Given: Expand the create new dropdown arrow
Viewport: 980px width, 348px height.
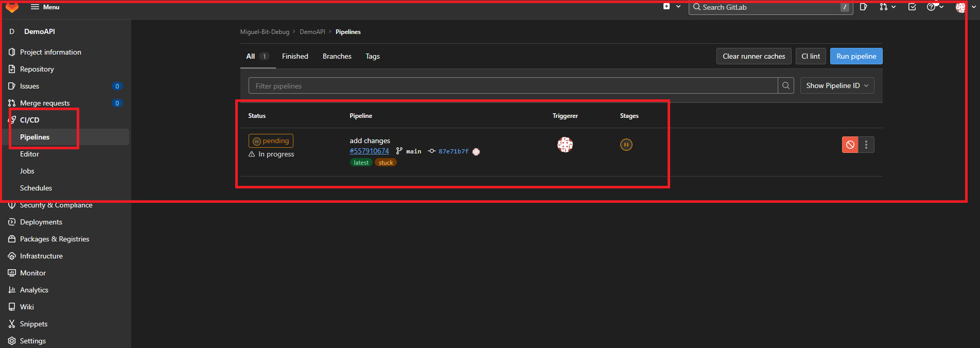Looking at the screenshot, I should pos(678,7).
